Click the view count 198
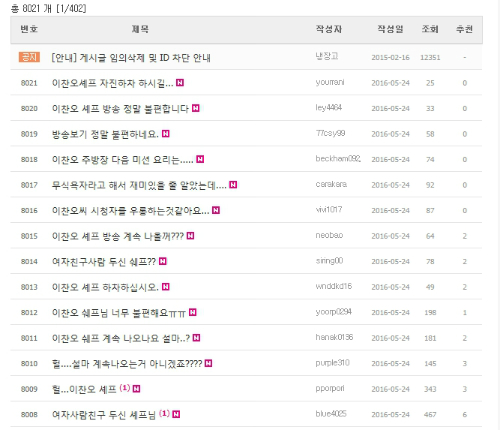500x430 pixels. [430, 313]
